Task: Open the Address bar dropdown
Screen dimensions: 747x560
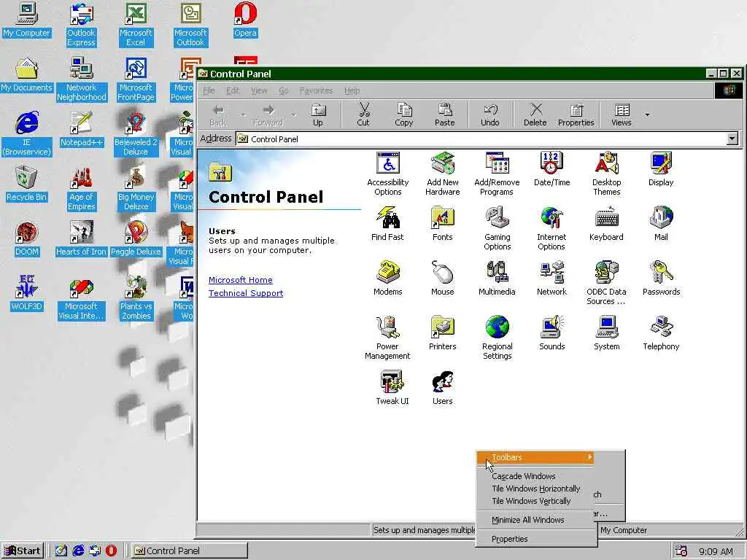Action: click(732, 139)
